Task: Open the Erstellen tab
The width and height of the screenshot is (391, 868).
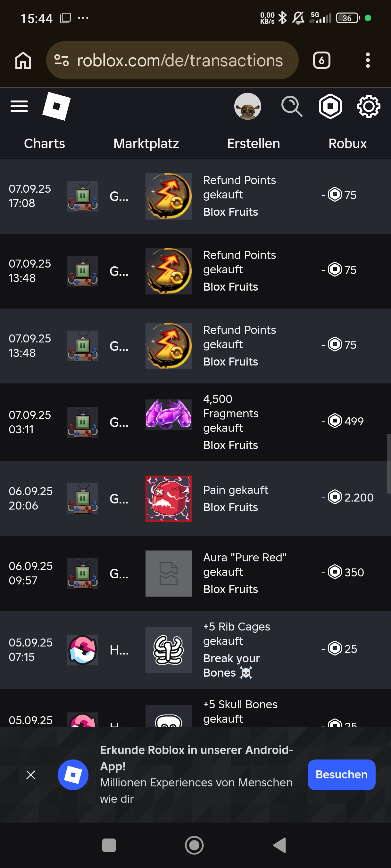Action: pyautogui.click(x=254, y=143)
